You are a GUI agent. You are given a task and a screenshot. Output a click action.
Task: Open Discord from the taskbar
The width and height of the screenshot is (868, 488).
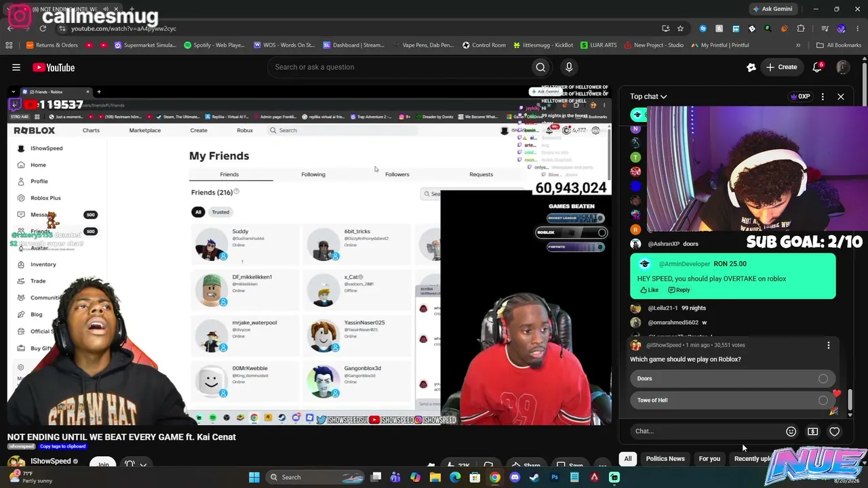click(x=515, y=477)
